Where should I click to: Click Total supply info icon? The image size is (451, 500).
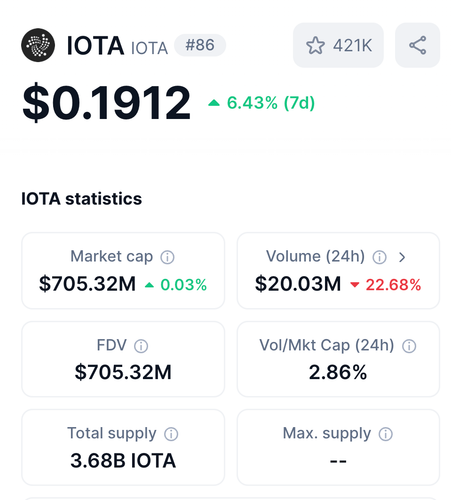pyautogui.click(x=171, y=434)
